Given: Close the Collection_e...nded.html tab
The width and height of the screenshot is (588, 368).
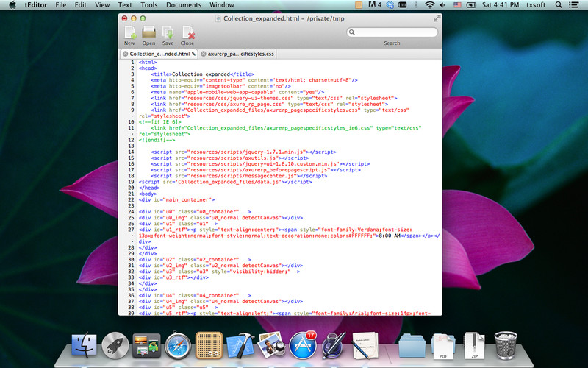Looking at the screenshot, I should (x=125, y=54).
